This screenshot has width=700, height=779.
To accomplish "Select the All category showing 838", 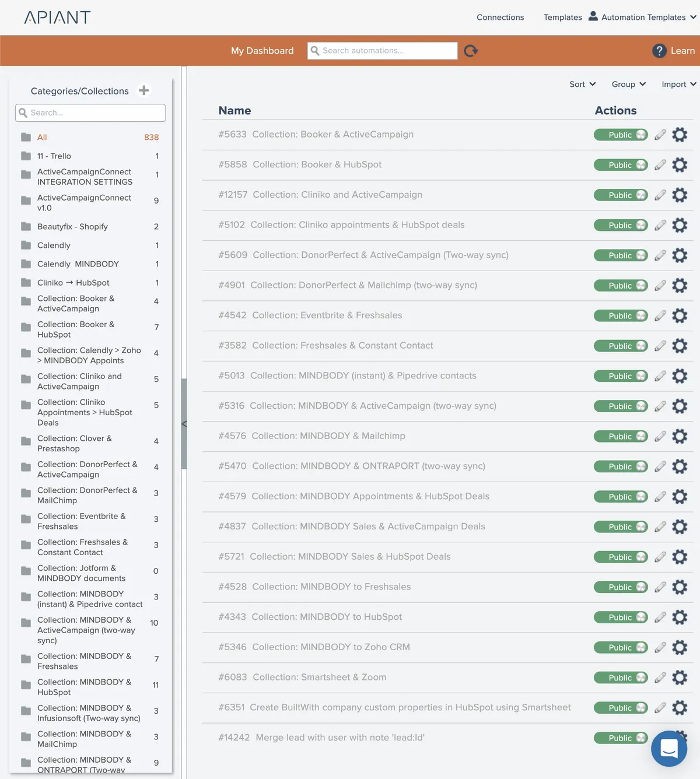I will [42, 137].
